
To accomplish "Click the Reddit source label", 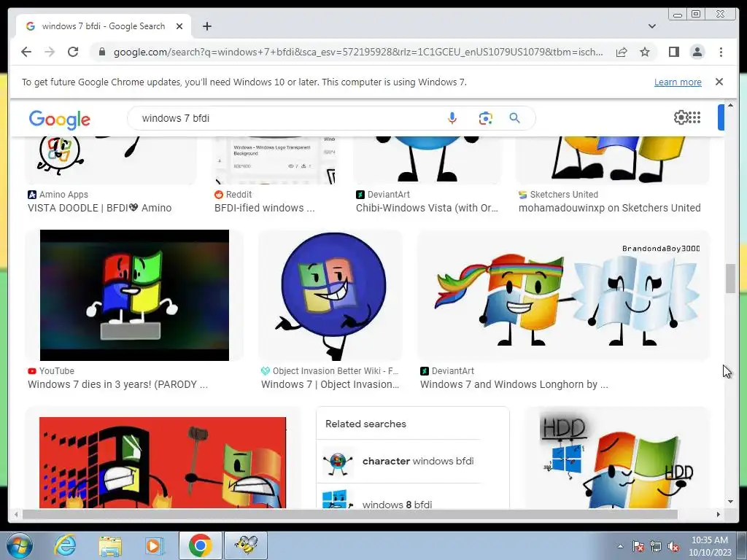I will 239,194.
